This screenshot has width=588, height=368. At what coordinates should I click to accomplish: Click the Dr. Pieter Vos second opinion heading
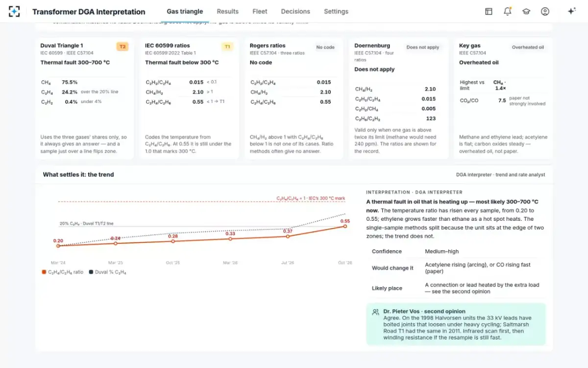(424, 312)
